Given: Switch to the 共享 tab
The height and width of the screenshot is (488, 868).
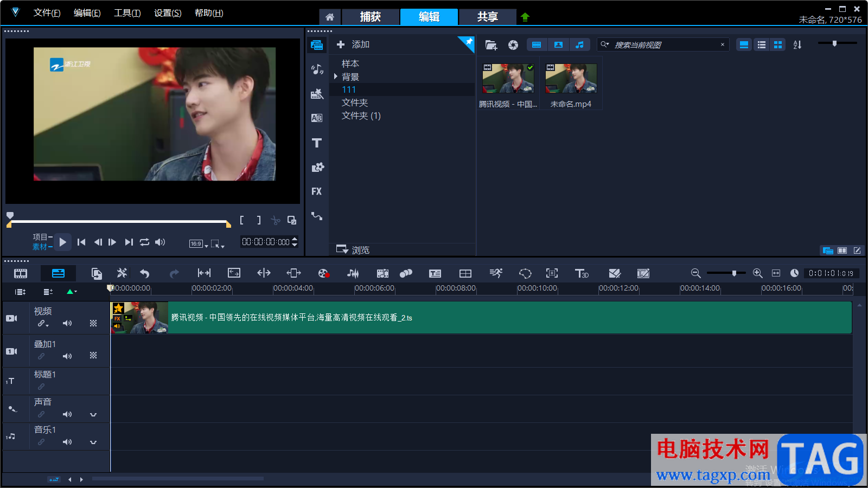Looking at the screenshot, I should click(487, 17).
